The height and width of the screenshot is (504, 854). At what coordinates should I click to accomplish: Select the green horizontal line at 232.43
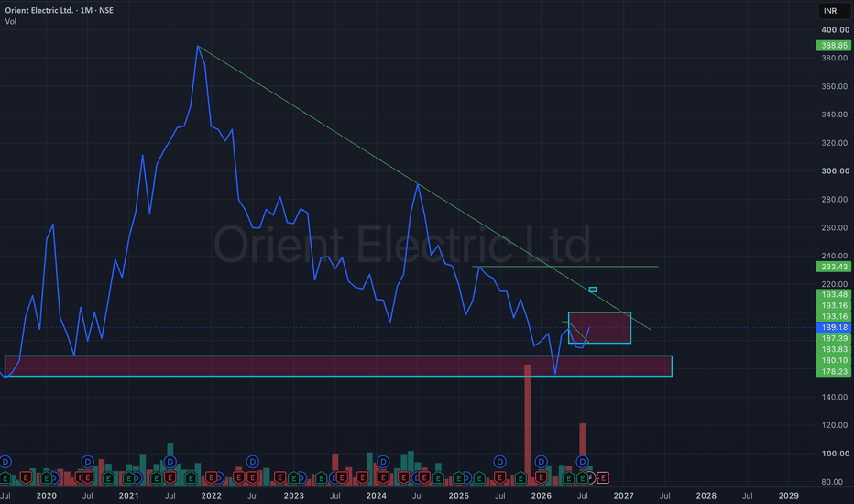click(566, 267)
